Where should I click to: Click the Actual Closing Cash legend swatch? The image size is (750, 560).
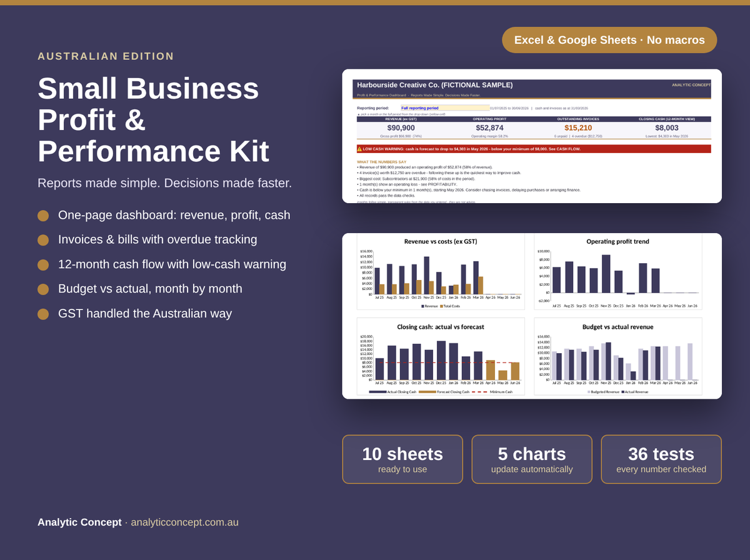tap(377, 392)
